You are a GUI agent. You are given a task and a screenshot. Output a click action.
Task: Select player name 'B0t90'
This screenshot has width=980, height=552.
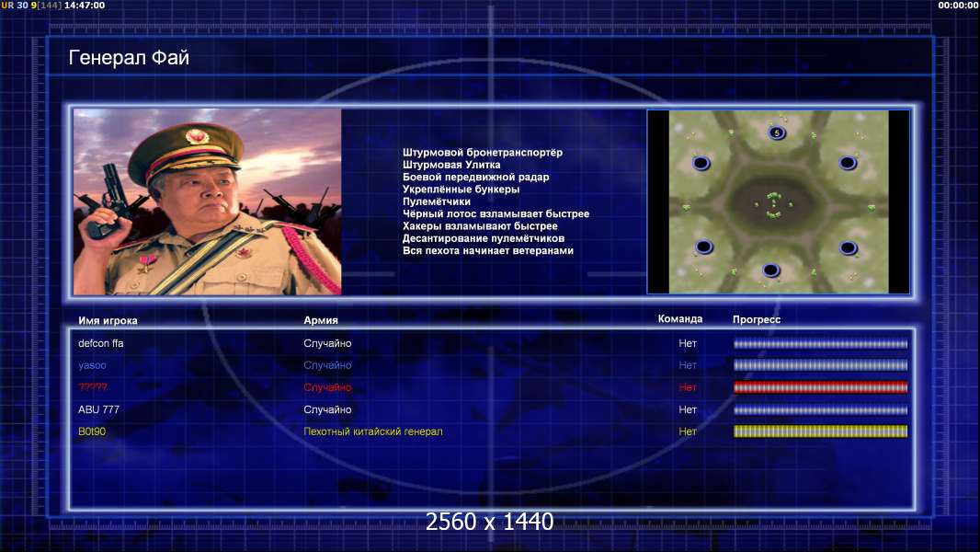[92, 431]
